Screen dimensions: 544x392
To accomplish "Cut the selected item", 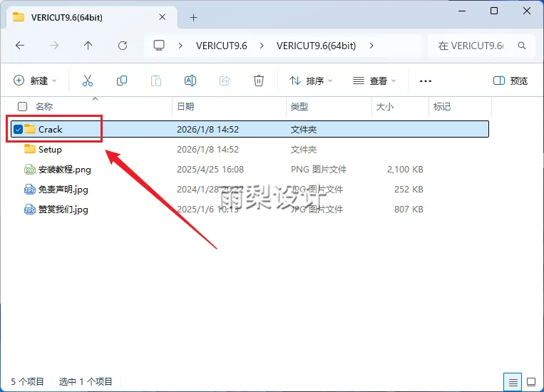I will 88,81.
